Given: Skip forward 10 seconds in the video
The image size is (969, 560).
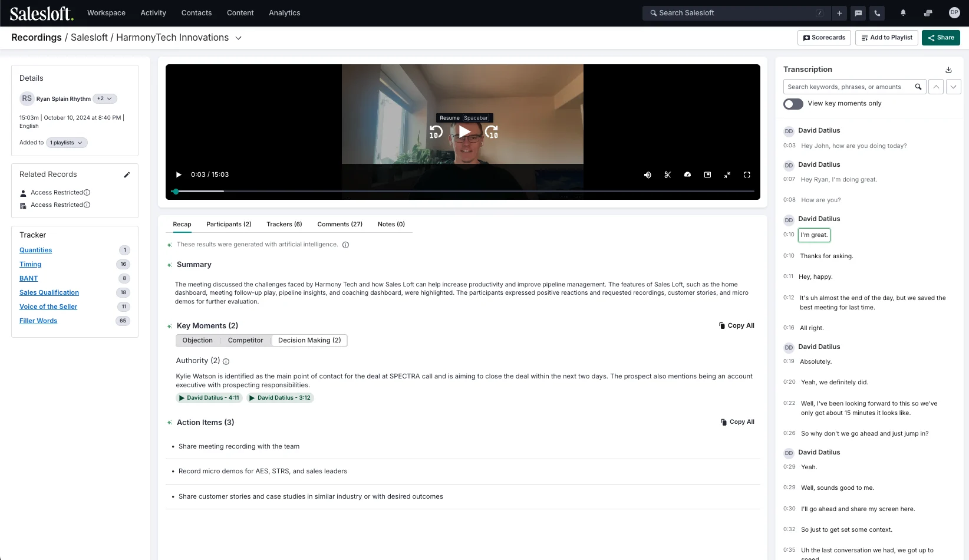Looking at the screenshot, I should click(x=492, y=132).
